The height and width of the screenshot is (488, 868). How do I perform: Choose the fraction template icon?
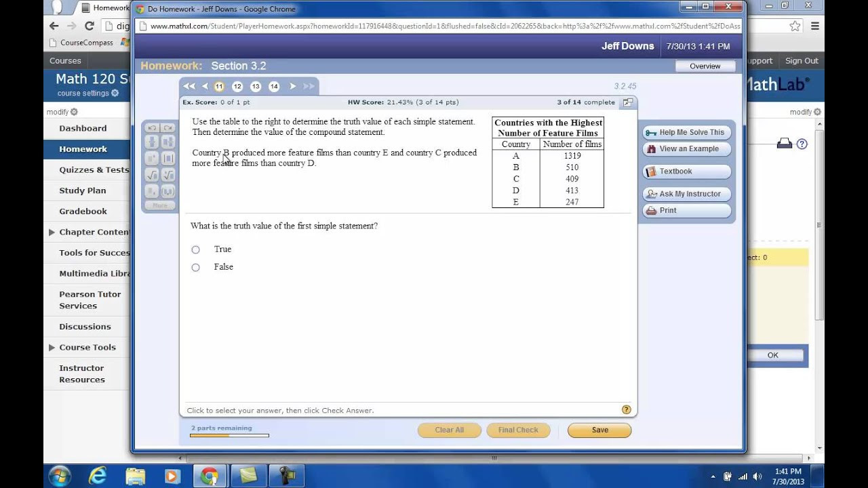153,142
